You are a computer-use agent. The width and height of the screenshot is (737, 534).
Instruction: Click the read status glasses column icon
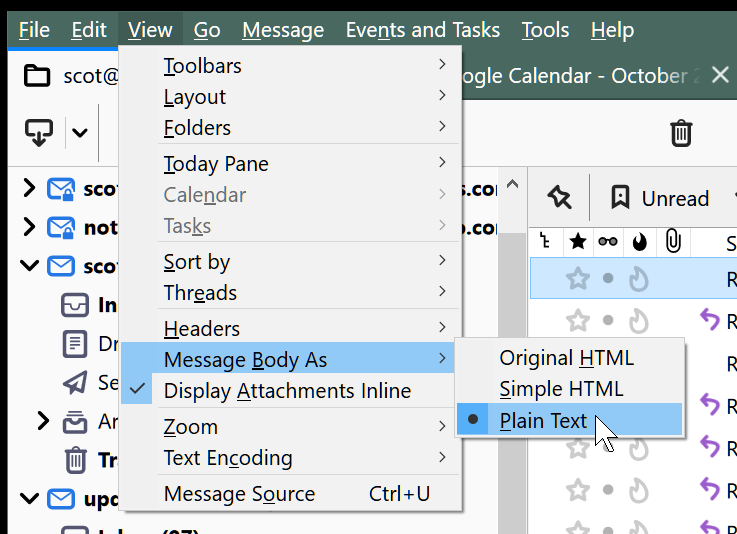608,242
